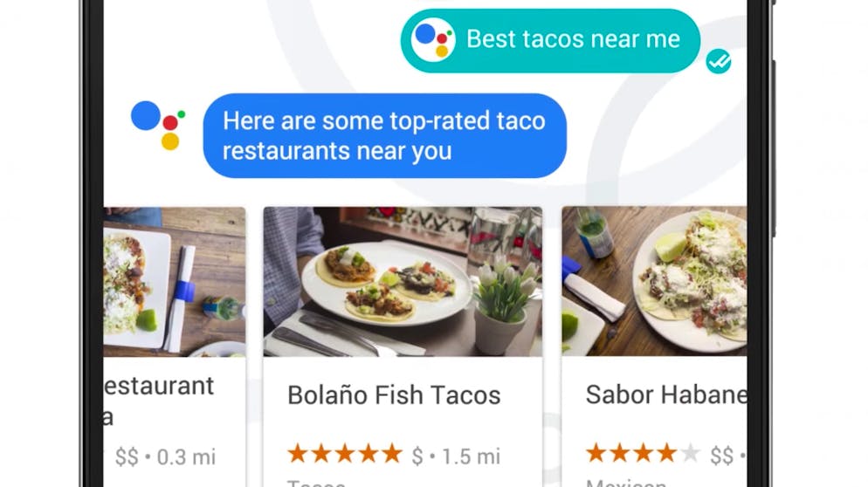Select the 'Here are some top-rated taco' reply bubble
The image size is (868, 487).
point(385,135)
